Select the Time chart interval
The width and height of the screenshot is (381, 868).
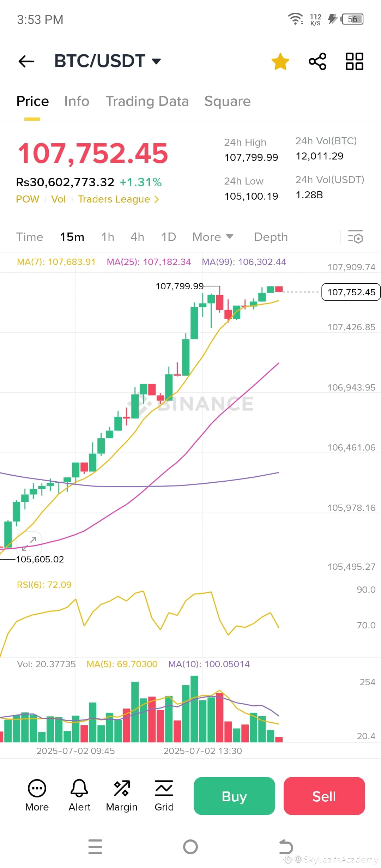[x=30, y=237]
